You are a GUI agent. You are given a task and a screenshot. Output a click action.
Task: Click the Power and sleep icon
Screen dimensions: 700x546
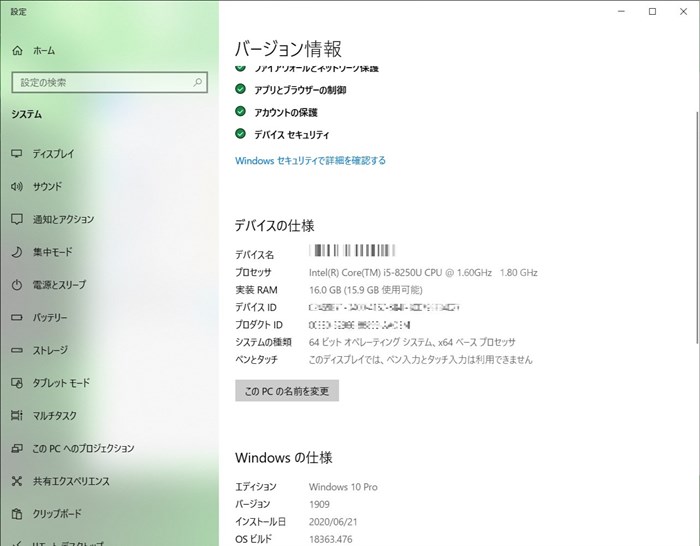(x=17, y=285)
